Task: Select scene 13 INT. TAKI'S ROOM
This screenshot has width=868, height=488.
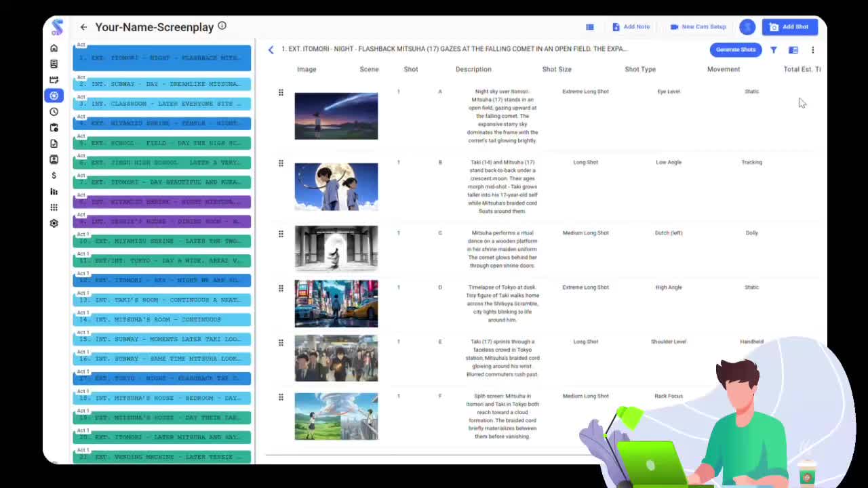Action: 162,300
